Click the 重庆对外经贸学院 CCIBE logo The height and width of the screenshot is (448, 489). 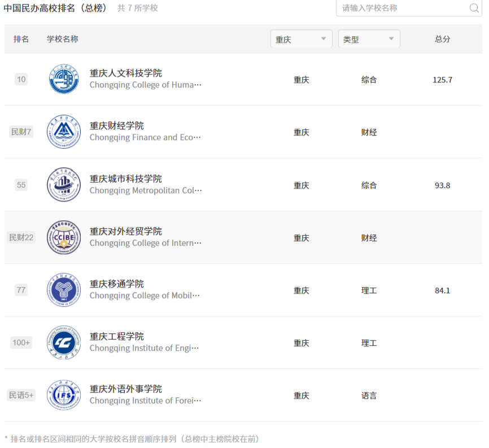(64, 237)
